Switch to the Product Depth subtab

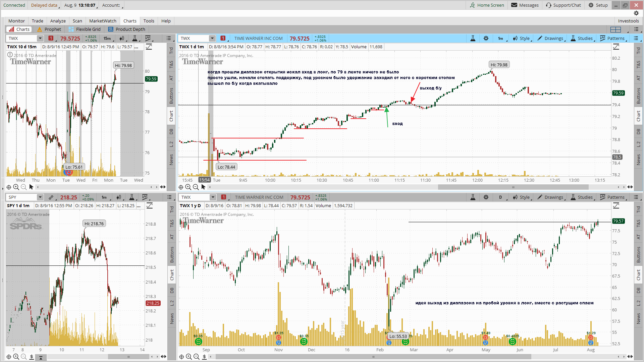[x=127, y=29]
